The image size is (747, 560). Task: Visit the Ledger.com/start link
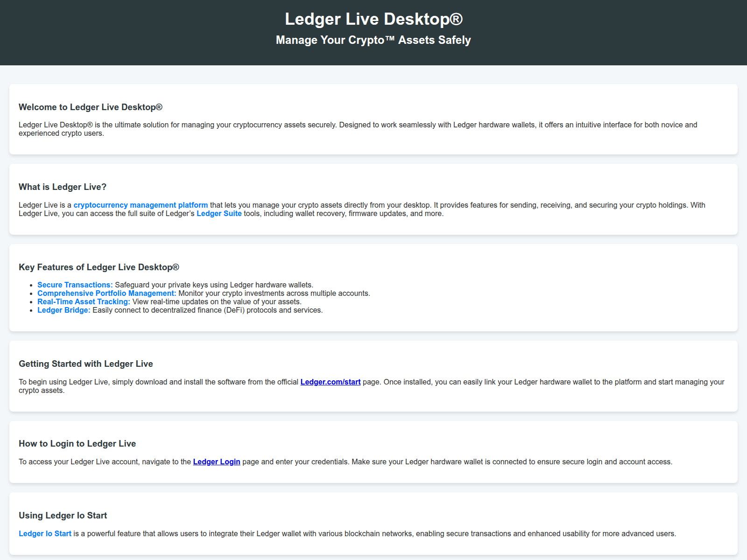coord(331,382)
